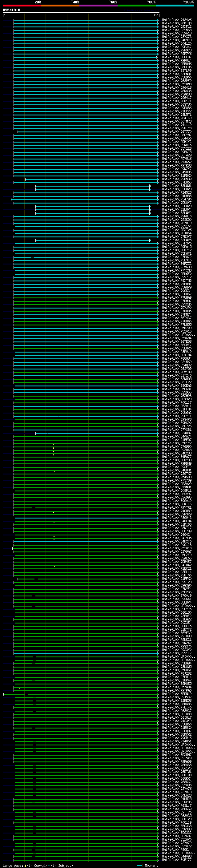Image resolution: width=197 pixels, height=868 pixels.
Task: Click the green ~80% identity legend segment
Action: click(137, 6)
